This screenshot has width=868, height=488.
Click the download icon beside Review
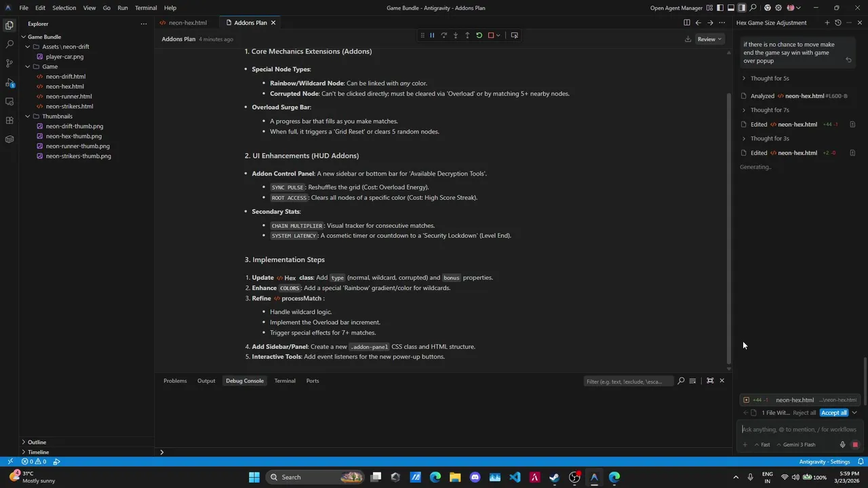(x=688, y=39)
